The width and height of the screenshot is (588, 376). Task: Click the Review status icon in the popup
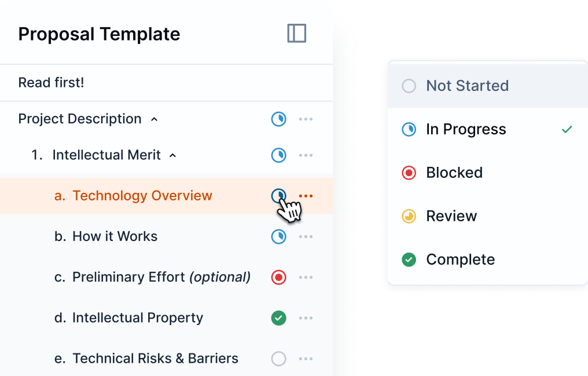click(x=409, y=216)
